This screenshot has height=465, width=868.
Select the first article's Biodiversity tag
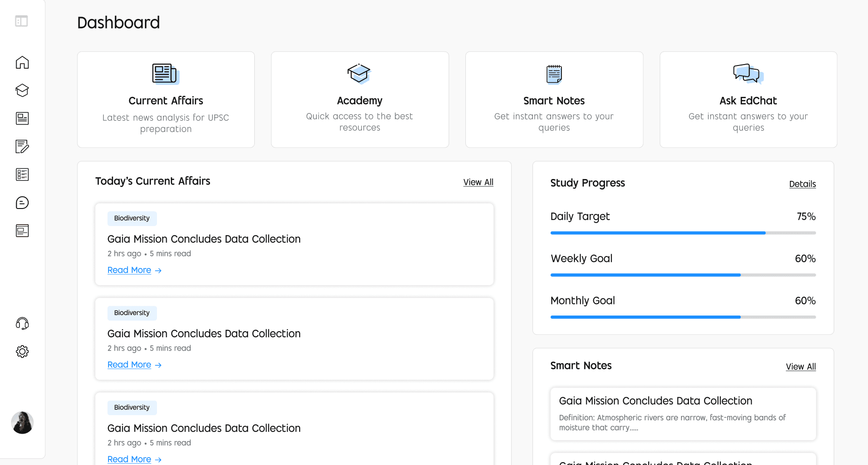pyautogui.click(x=132, y=218)
